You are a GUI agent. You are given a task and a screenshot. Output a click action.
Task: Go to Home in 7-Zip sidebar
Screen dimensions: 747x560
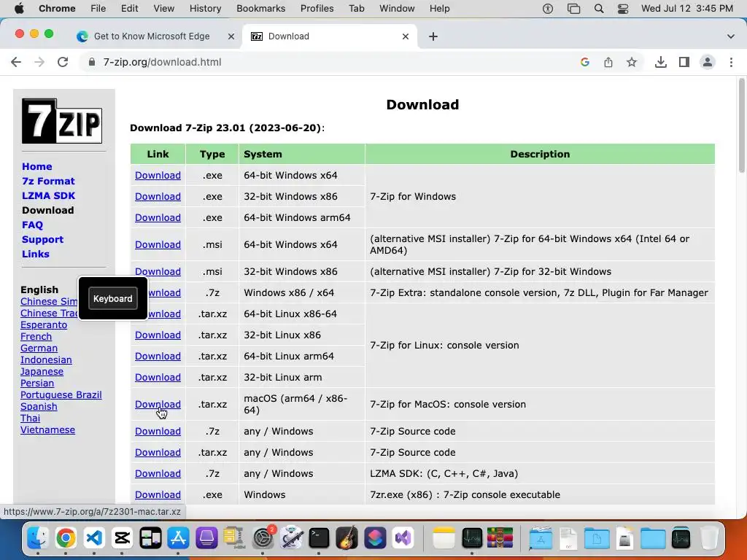click(x=36, y=167)
